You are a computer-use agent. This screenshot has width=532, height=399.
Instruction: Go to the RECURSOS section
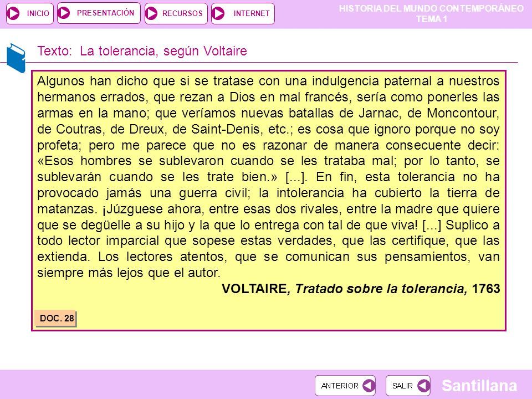point(176,13)
